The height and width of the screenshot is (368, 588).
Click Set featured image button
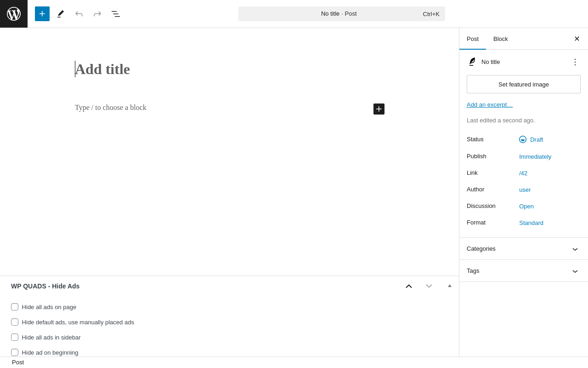pos(523,84)
